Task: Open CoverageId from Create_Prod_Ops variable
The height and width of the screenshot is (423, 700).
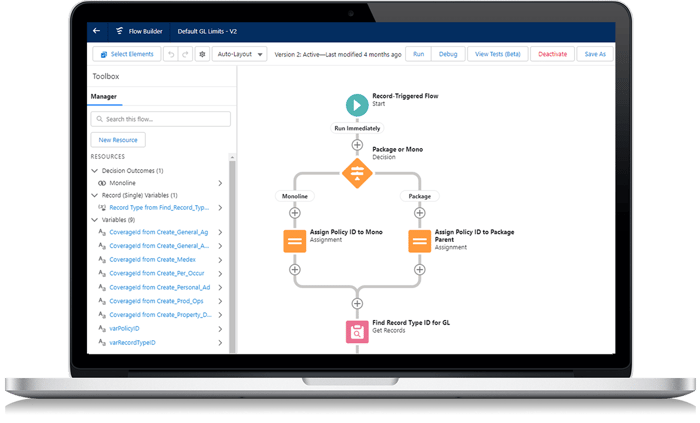Action: click(156, 301)
